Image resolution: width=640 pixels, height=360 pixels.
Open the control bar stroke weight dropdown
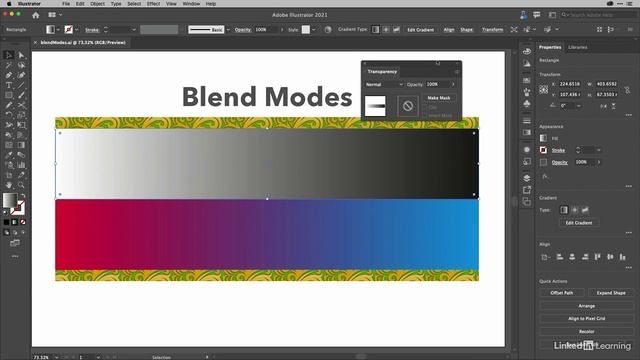point(133,30)
